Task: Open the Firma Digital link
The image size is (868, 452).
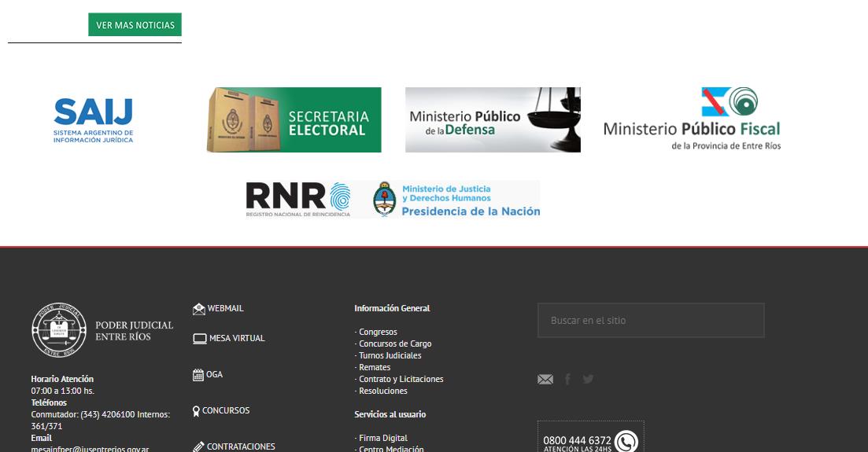Action: [x=383, y=438]
